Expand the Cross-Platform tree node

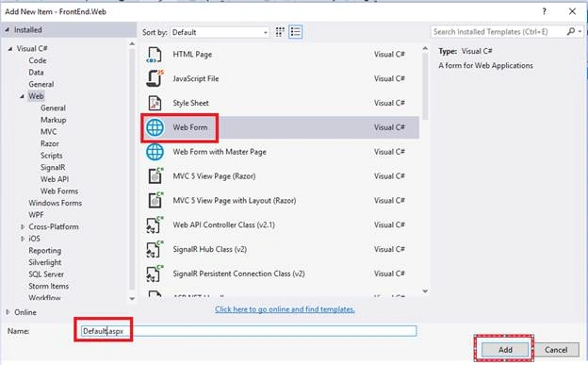click(x=23, y=226)
